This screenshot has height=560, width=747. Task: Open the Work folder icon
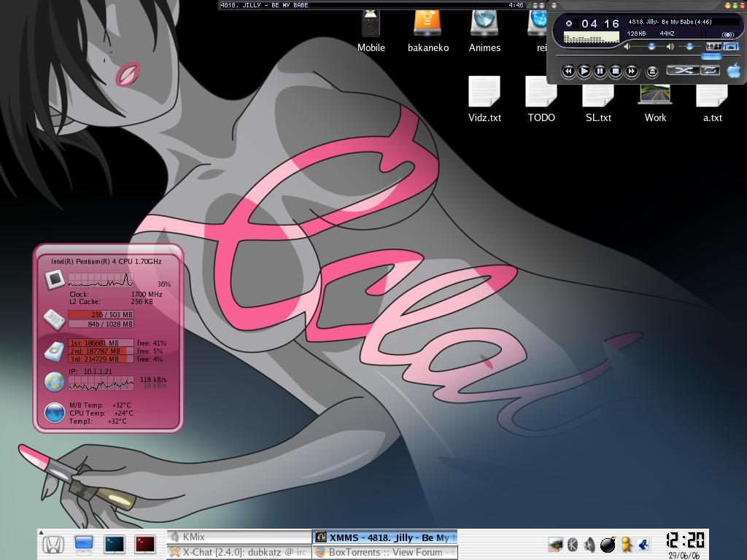pos(655,98)
